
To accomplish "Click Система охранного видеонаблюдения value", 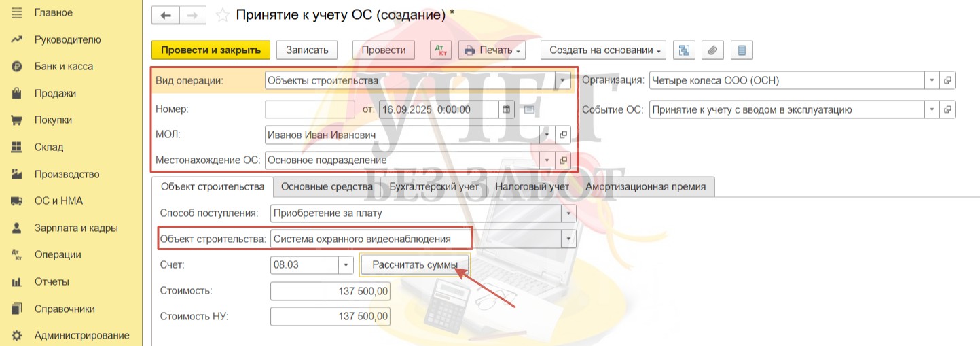I will coord(362,239).
